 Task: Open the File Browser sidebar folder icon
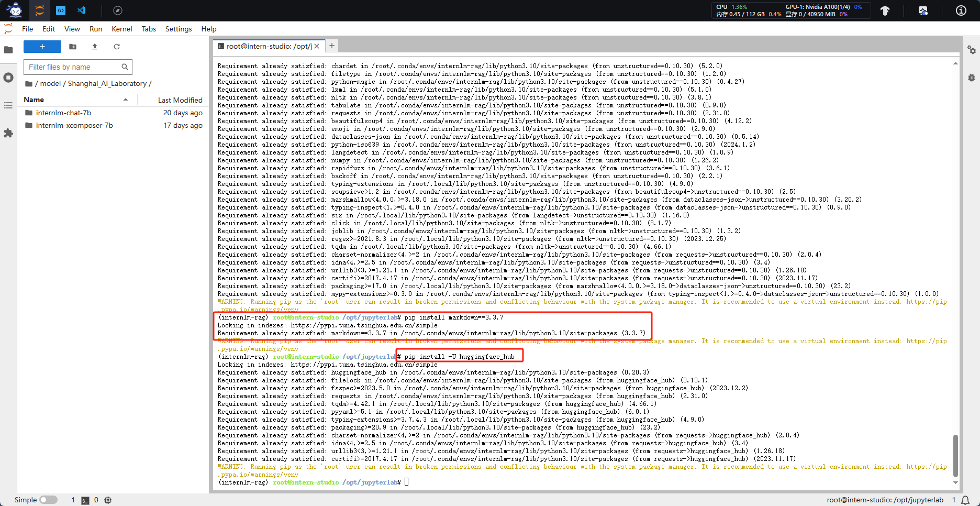pyautogui.click(x=8, y=50)
